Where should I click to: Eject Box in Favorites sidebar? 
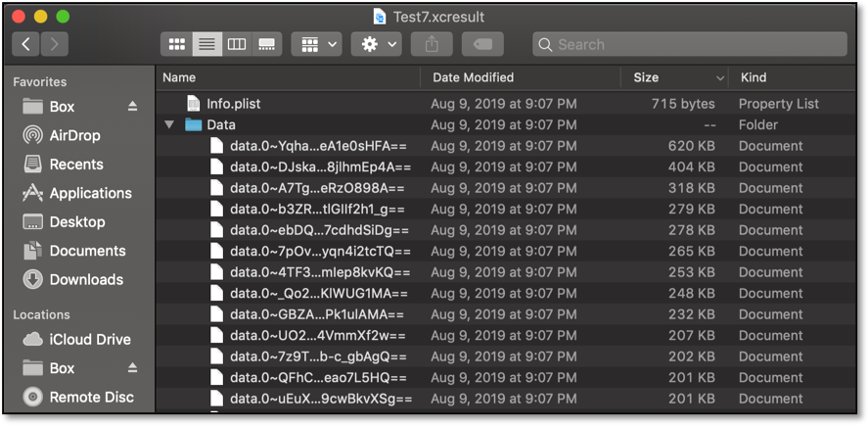[x=133, y=106]
